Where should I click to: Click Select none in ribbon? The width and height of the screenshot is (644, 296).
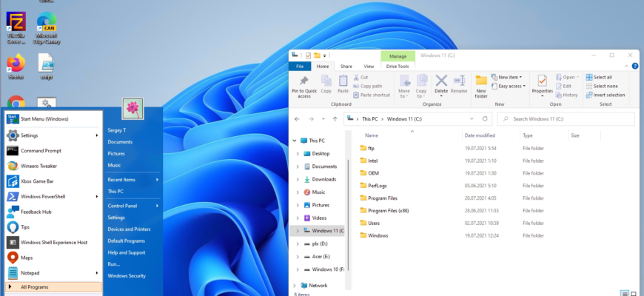click(602, 87)
